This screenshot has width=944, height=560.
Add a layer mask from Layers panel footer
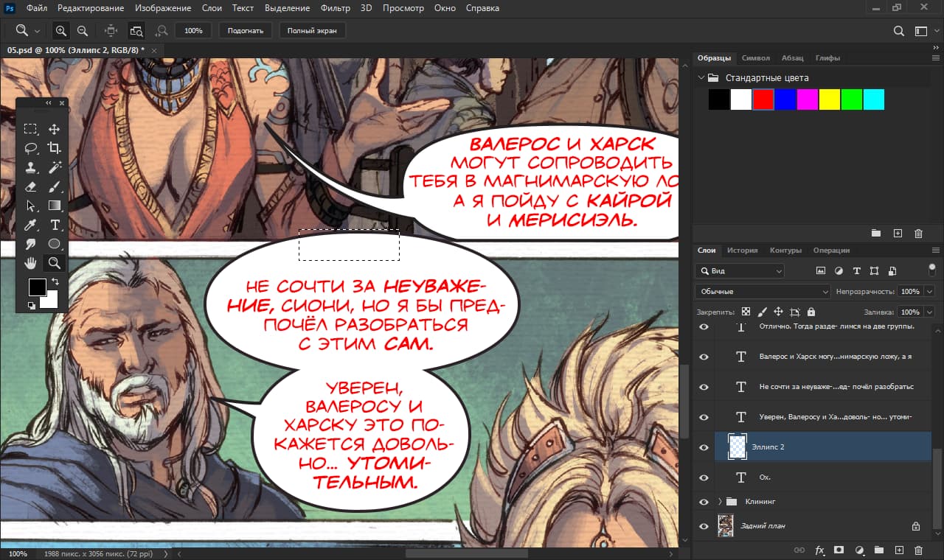pyautogui.click(x=839, y=550)
